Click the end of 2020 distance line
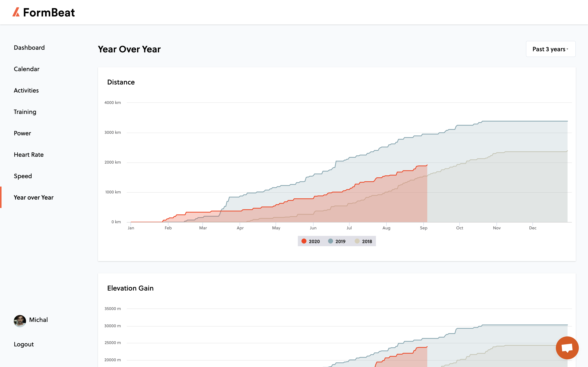 [x=427, y=165]
